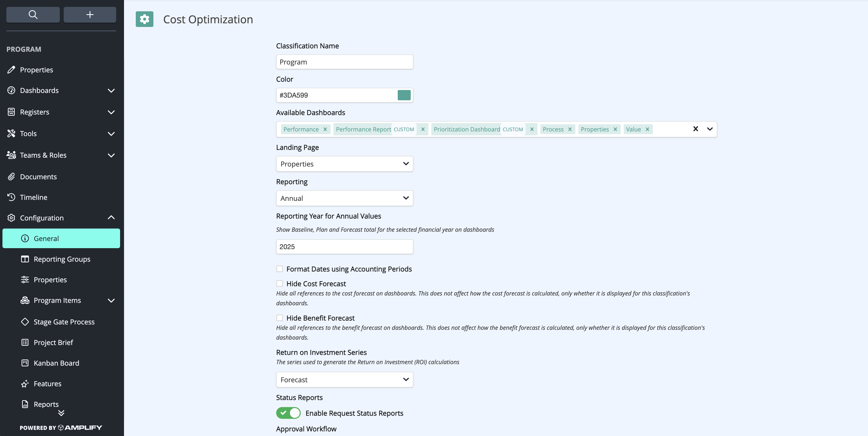Click the Reporting Year 2025 input field
This screenshot has height=436, width=868.
pos(344,247)
